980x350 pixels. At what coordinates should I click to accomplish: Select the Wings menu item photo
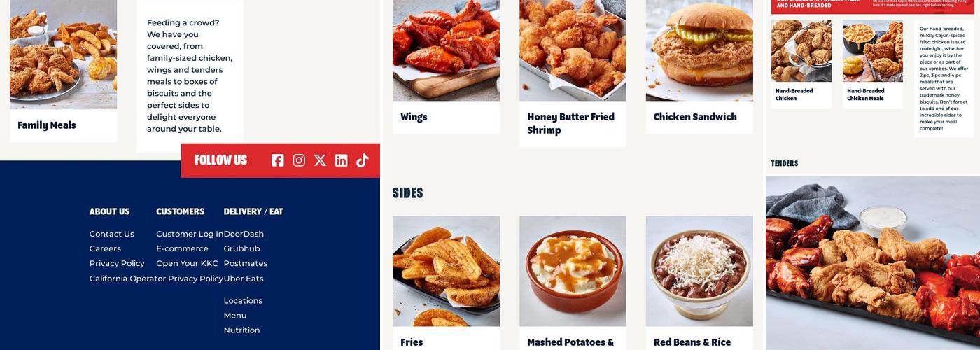(446, 50)
